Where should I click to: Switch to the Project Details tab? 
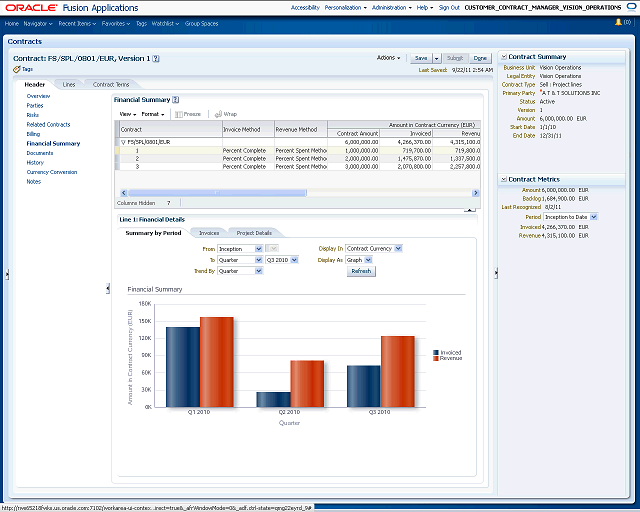[x=254, y=233]
